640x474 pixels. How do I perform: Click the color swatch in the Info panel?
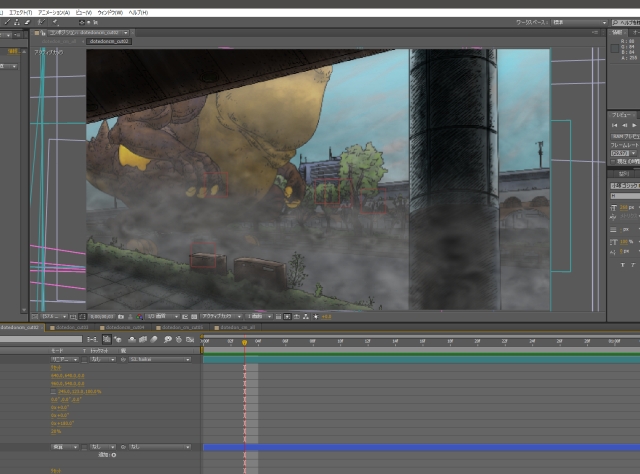617,46
